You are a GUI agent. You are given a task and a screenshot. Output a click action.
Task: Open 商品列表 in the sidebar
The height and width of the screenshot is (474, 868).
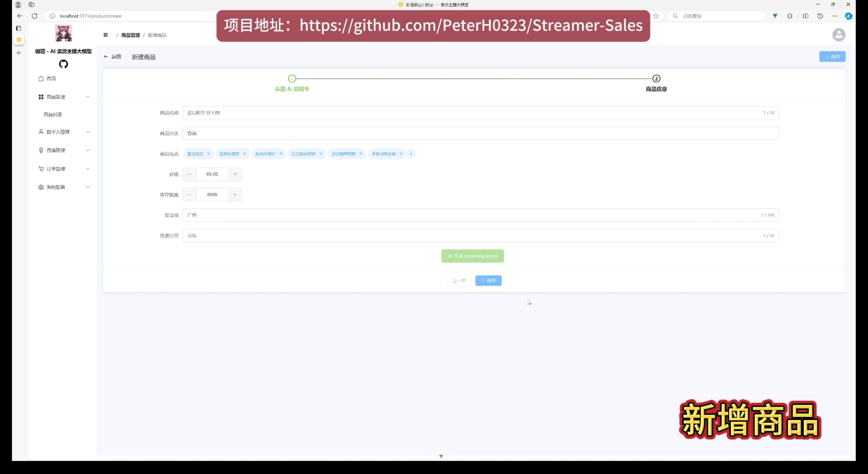(x=53, y=114)
